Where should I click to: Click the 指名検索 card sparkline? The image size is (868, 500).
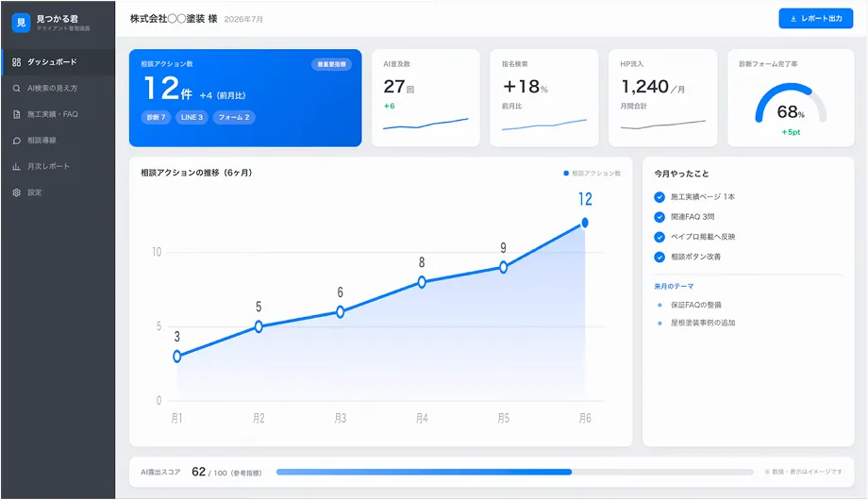pyautogui.click(x=544, y=125)
